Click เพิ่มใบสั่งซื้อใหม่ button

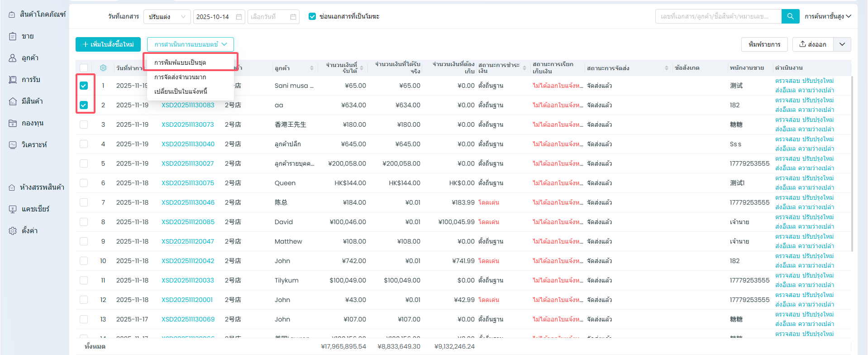coord(108,44)
